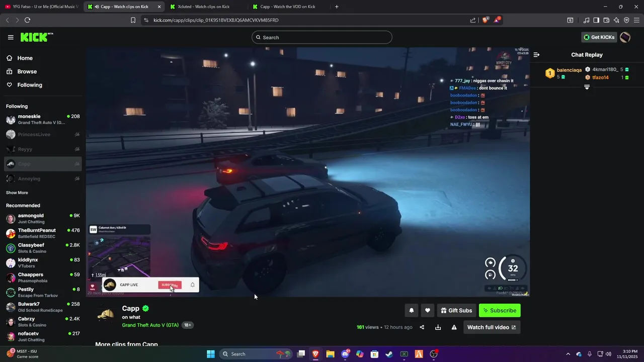Expand the chat leaderboard pull-down handle
This screenshot has width=644, height=362.
point(587,87)
